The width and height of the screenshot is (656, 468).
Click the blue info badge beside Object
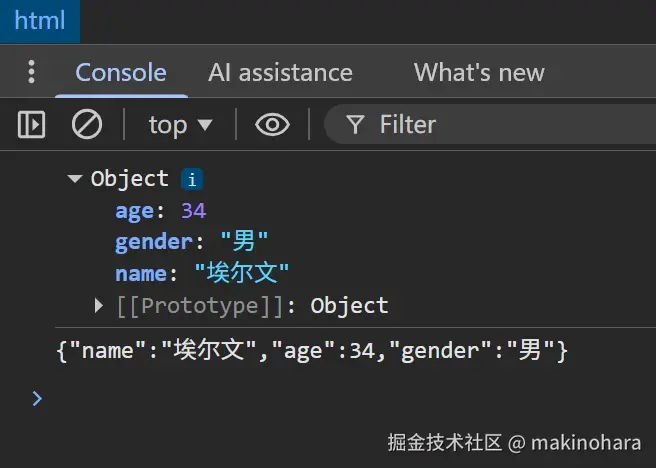(x=191, y=179)
